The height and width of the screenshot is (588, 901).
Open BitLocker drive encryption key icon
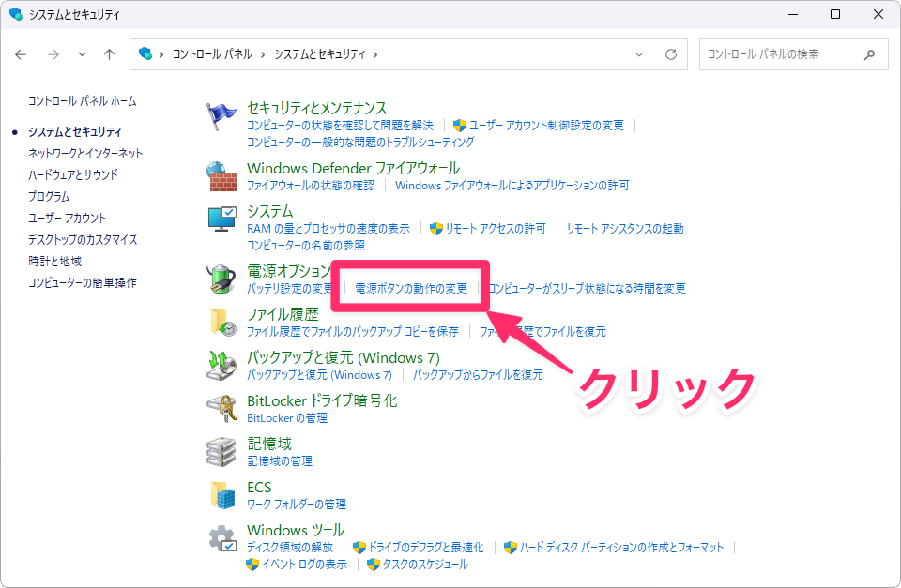(221, 408)
